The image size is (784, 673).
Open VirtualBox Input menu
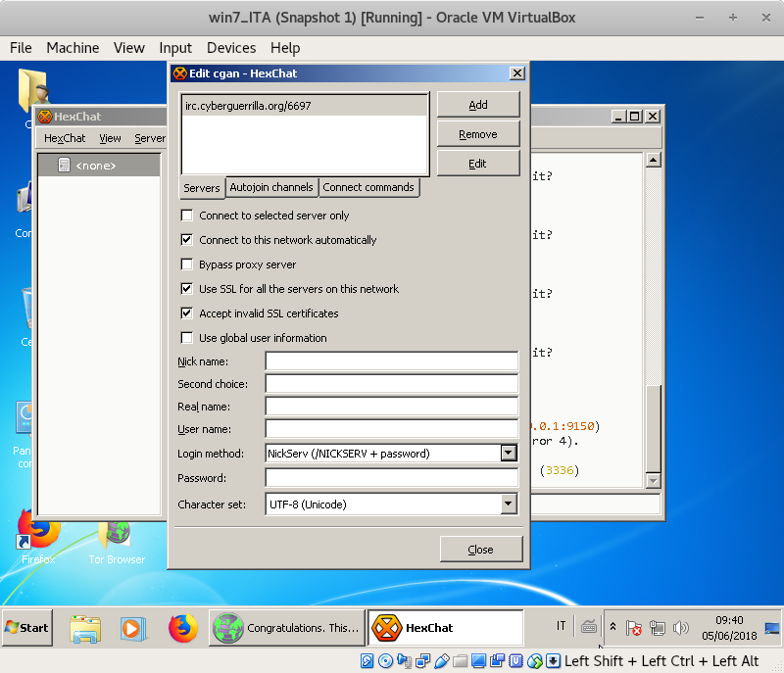tap(175, 48)
